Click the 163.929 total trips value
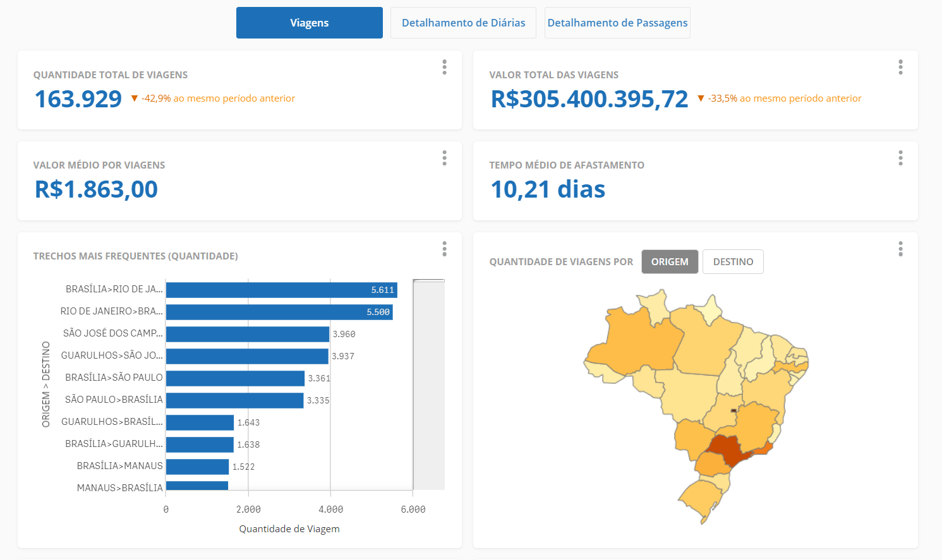 [x=78, y=99]
